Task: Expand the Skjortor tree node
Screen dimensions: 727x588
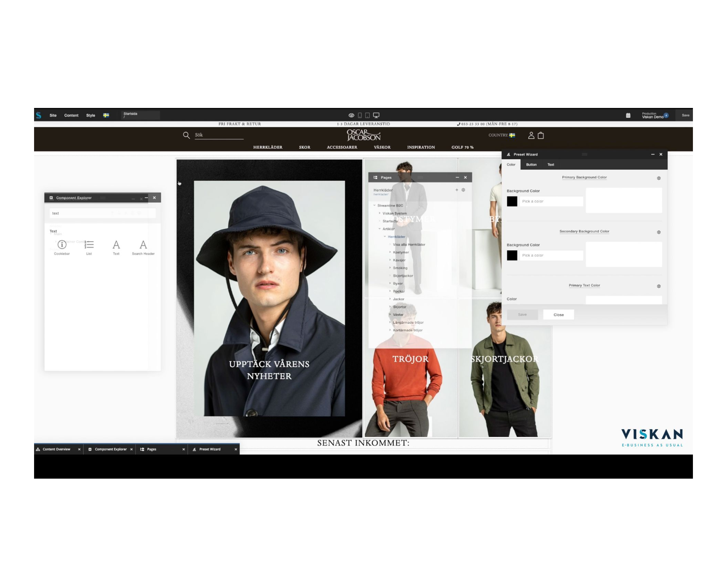Action: [390, 307]
